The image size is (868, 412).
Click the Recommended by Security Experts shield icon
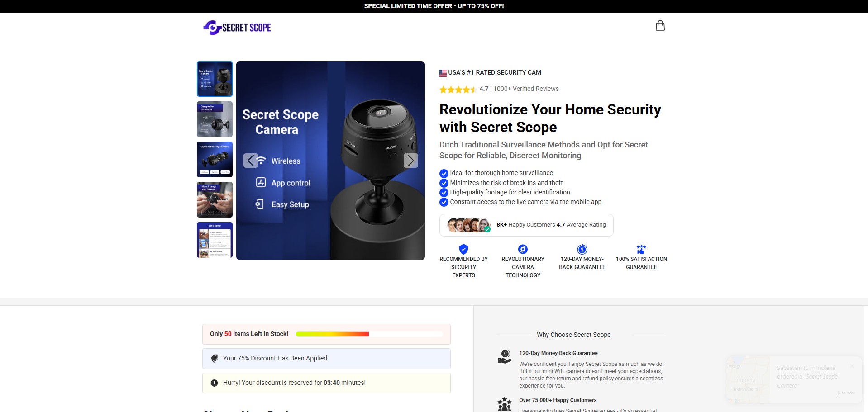click(x=463, y=249)
